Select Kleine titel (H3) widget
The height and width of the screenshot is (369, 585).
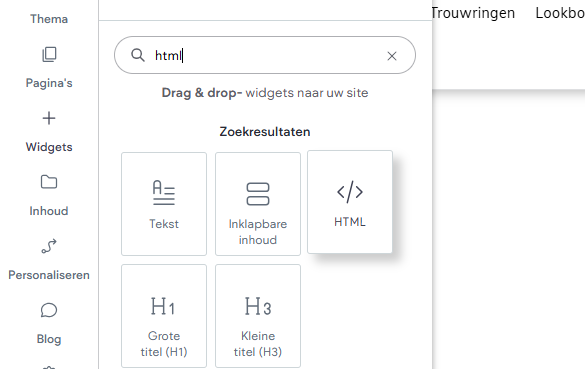[x=258, y=316]
